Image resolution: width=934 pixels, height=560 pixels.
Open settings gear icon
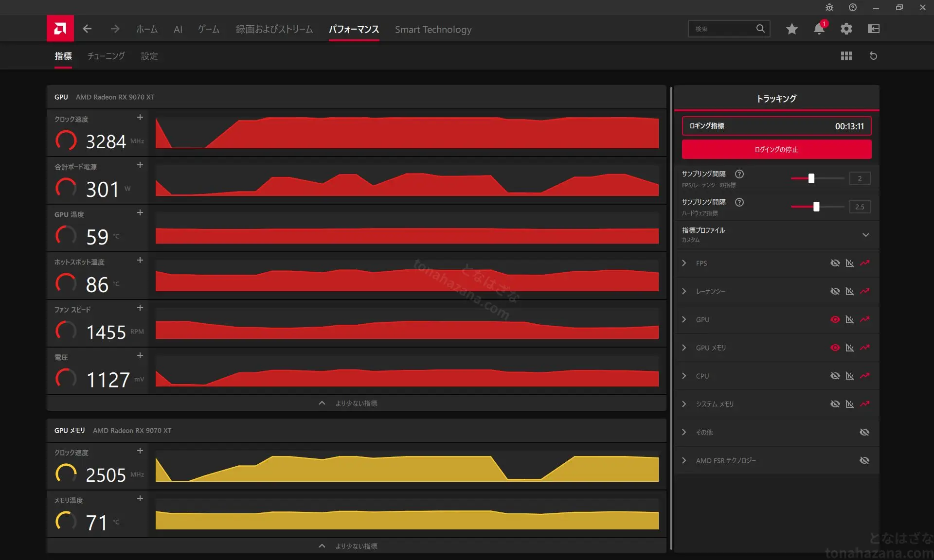pos(846,29)
